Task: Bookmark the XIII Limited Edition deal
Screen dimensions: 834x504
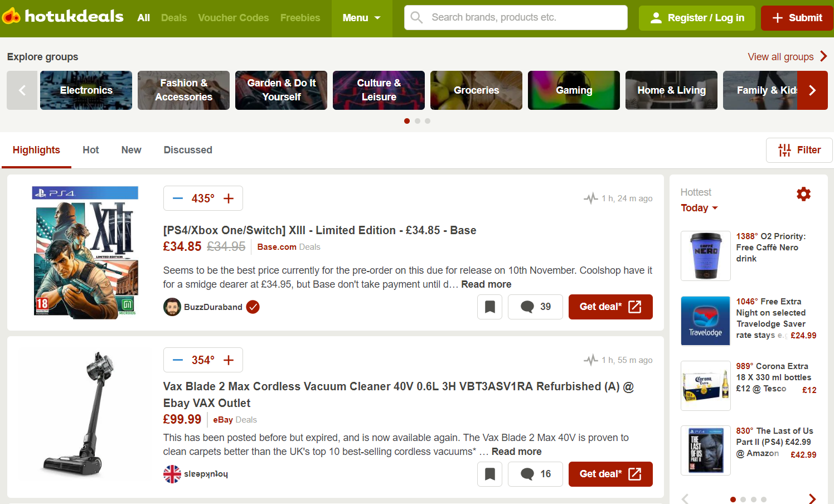Action: click(x=490, y=307)
